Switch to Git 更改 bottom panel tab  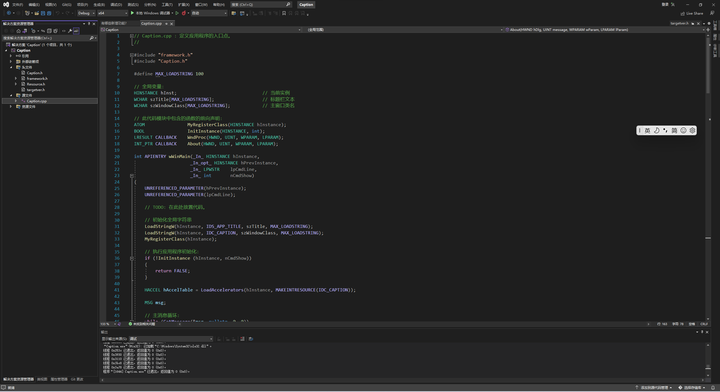pos(77,379)
